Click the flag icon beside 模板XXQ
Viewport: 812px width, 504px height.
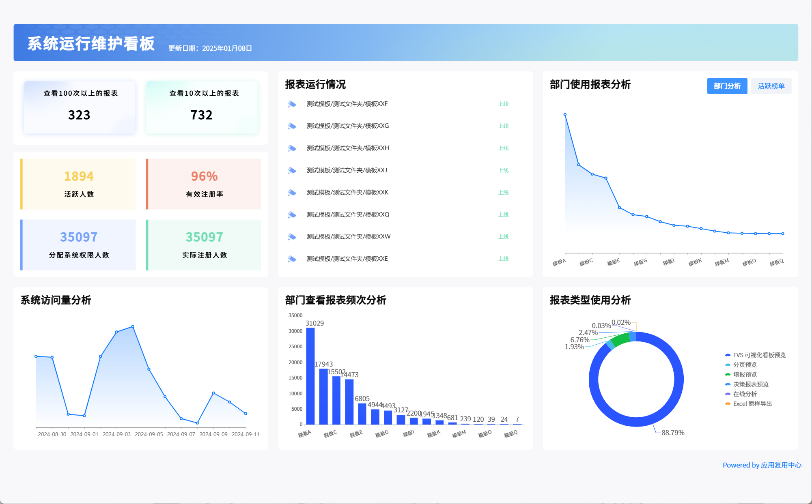(292, 214)
